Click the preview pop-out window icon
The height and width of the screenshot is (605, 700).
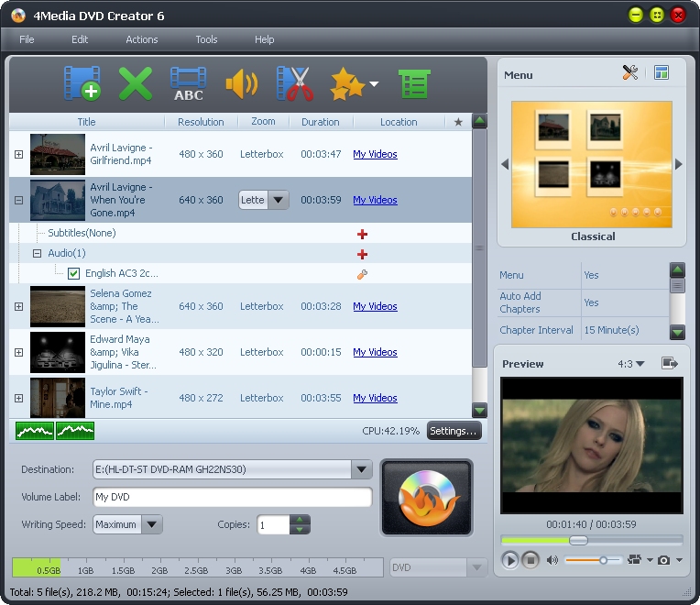click(x=669, y=363)
